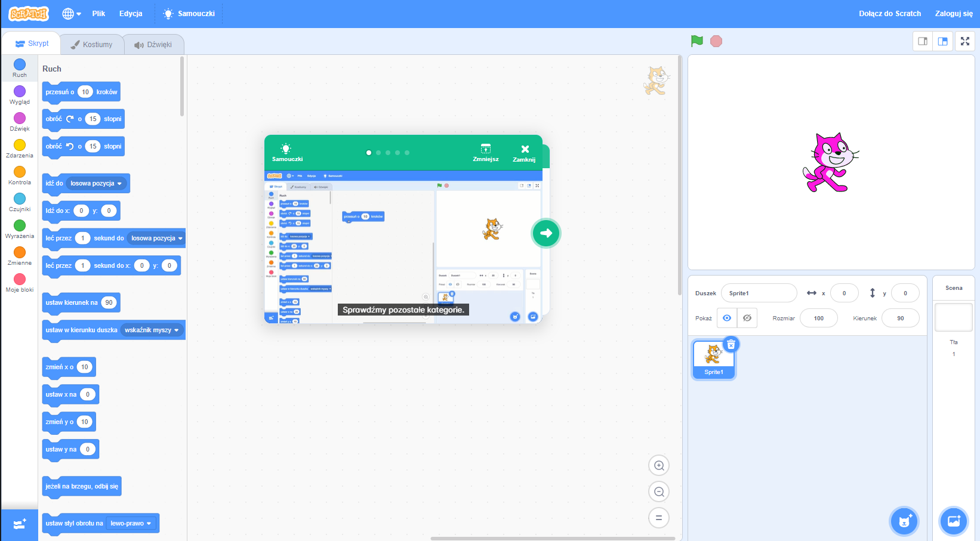
Task: Delete Sprite1 using the trash icon
Action: coord(731,345)
